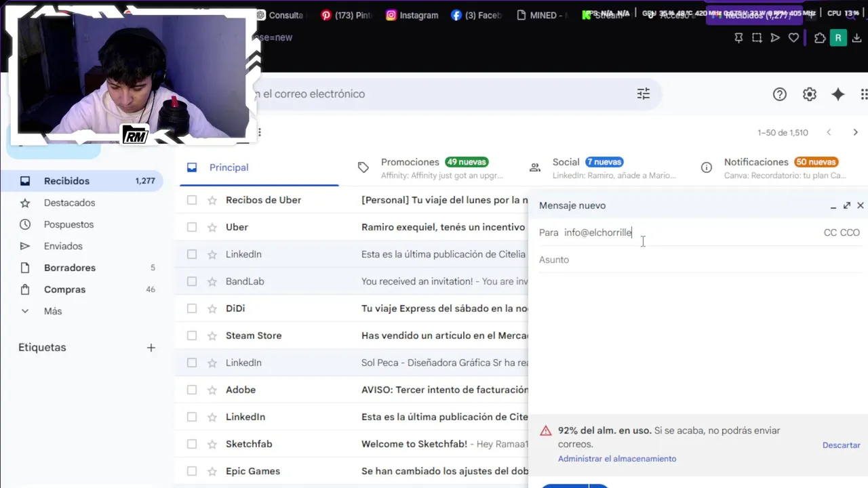This screenshot has width=868, height=488.
Task: Close the Mensaje nuevo compose window
Action: 861,205
